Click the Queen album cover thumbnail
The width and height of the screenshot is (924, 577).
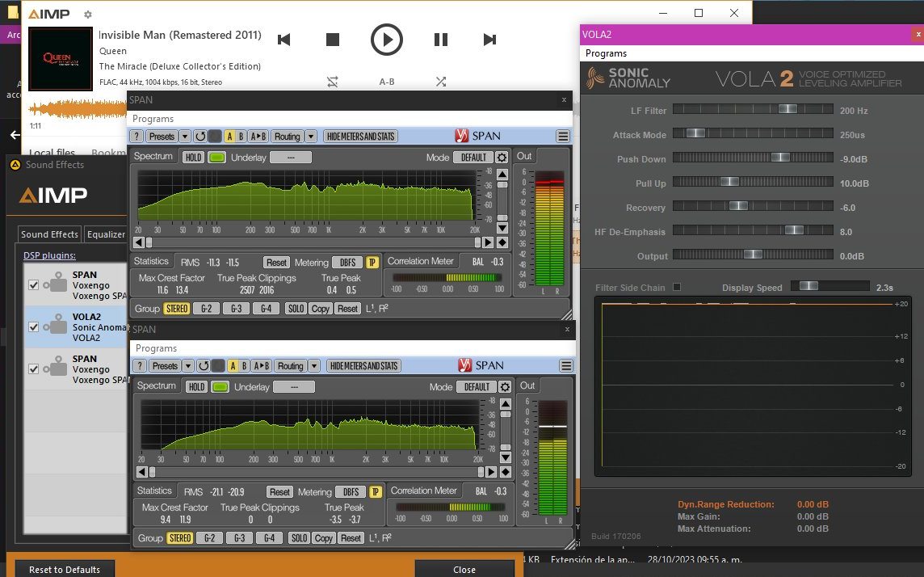(61, 58)
